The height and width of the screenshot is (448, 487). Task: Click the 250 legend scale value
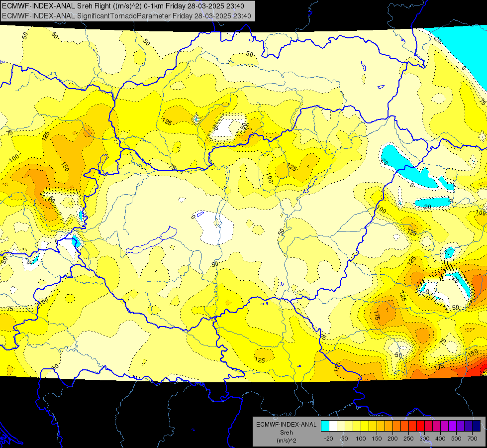(408, 439)
